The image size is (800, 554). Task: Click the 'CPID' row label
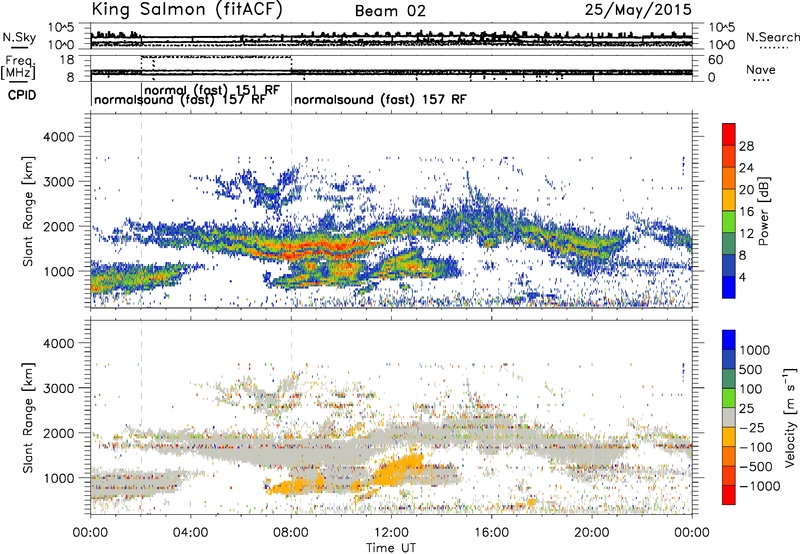click(x=22, y=95)
